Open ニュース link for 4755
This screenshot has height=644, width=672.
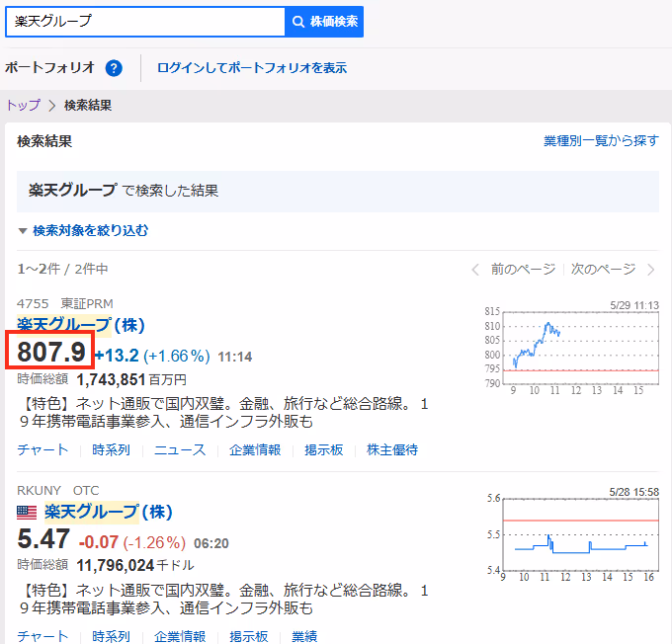pos(180,449)
